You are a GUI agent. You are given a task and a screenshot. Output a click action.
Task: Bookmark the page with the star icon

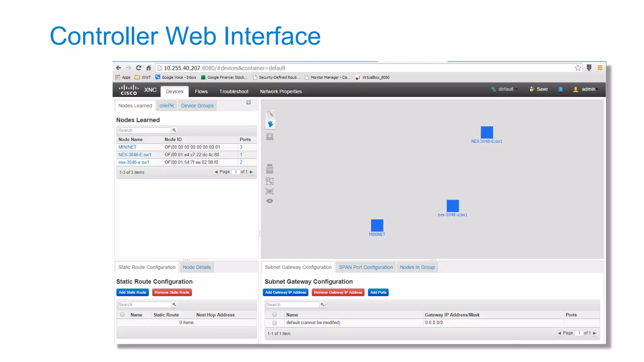(578, 68)
